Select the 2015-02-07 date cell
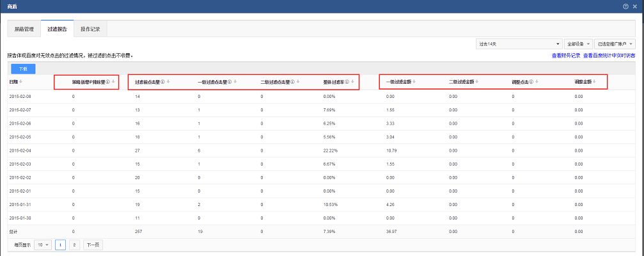Viewport: 644px width, 256px height. coord(19,109)
